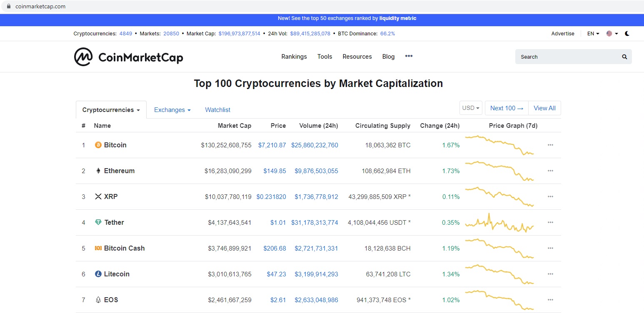
Task: Sort table by Price column header
Action: [278, 126]
